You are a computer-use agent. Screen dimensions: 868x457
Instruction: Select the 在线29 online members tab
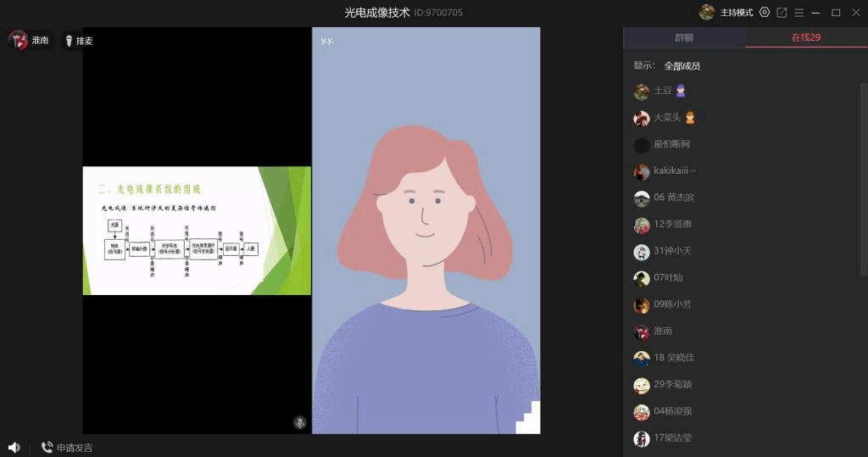pos(805,37)
